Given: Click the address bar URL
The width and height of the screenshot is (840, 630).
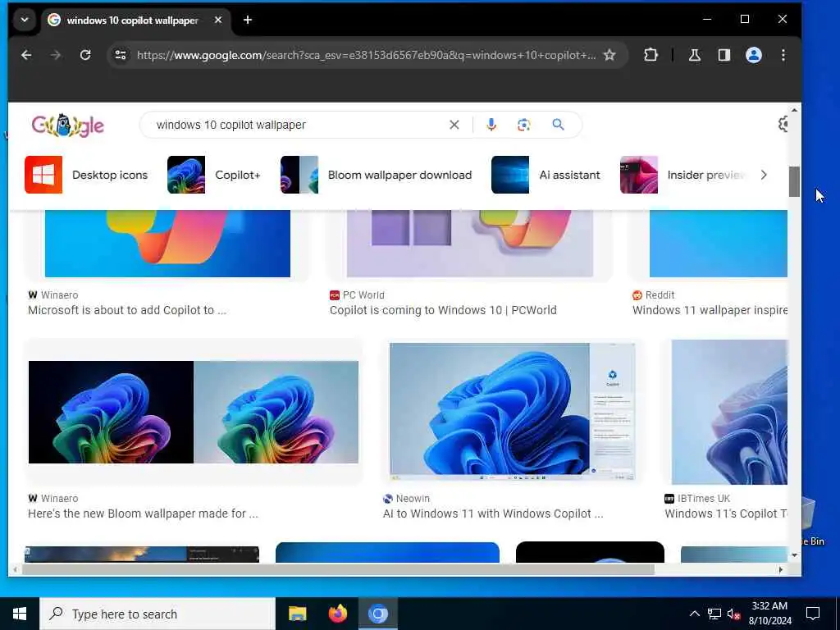Looking at the screenshot, I should click(x=366, y=55).
